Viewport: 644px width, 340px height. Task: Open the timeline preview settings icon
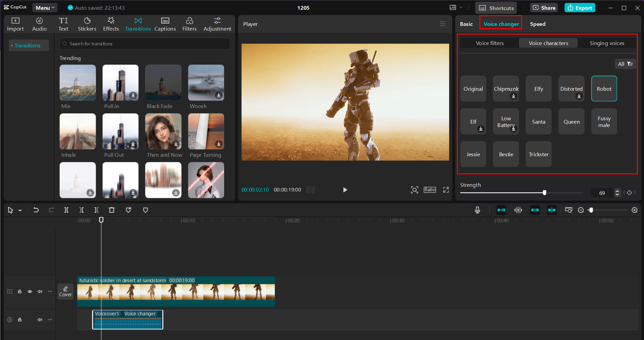[x=569, y=210]
